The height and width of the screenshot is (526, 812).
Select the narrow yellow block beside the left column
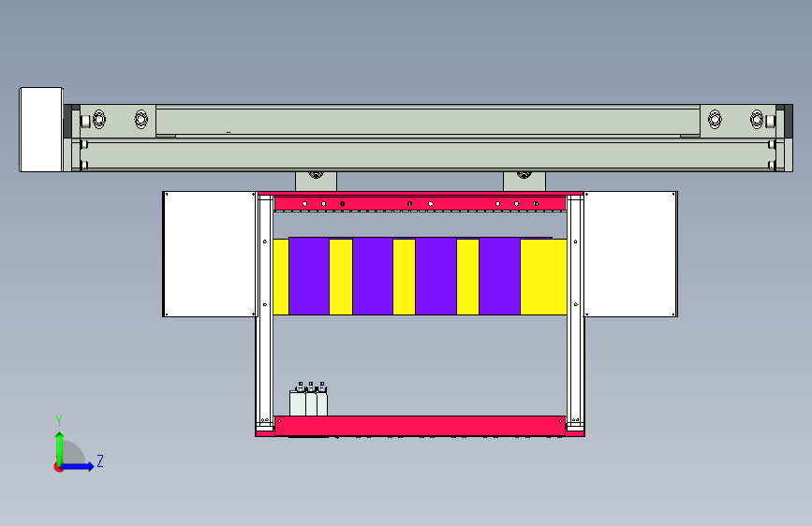coord(281,277)
